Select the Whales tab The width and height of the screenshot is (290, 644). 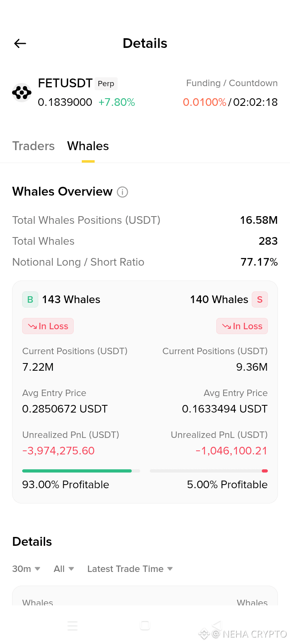click(88, 146)
